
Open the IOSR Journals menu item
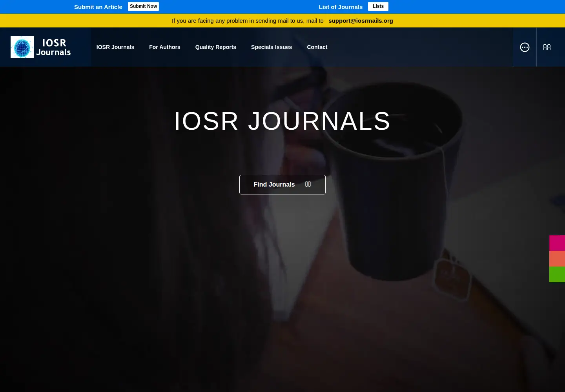[115, 47]
